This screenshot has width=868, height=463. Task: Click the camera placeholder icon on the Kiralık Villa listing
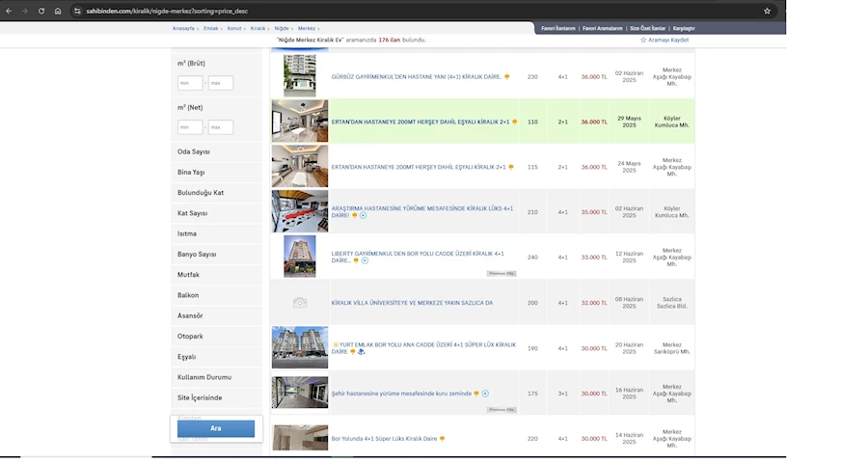click(x=300, y=303)
